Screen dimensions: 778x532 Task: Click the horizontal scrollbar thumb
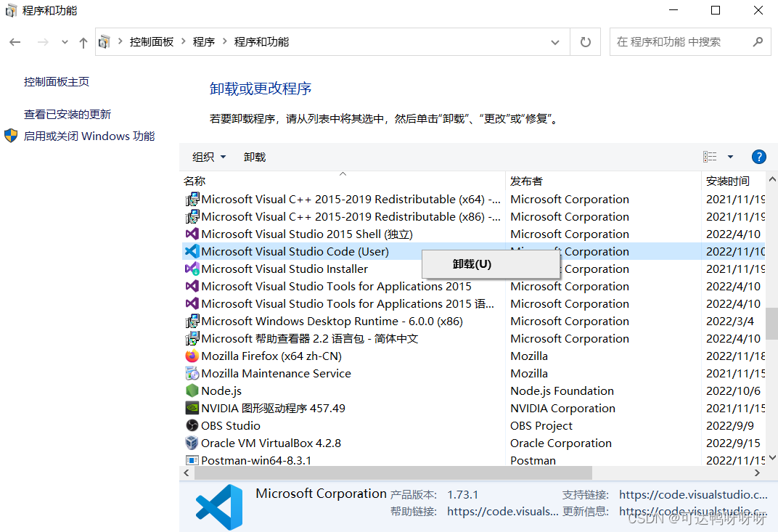pos(393,472)
